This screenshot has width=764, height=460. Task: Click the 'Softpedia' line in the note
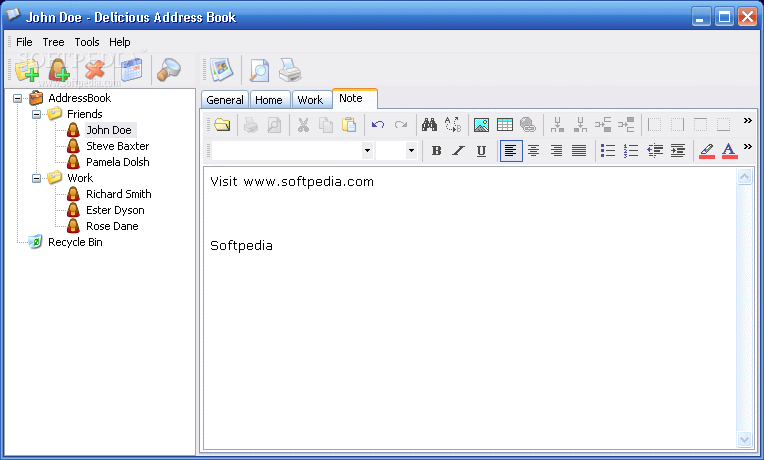[241, 246]
